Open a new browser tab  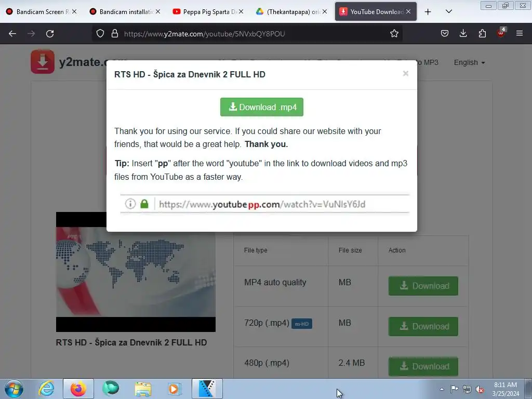coord(428,12)
